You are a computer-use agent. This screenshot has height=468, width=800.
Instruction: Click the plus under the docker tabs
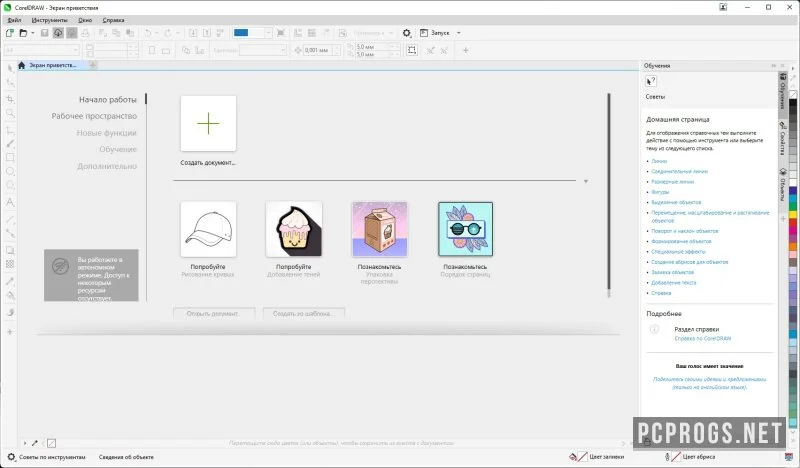point(783,219)
